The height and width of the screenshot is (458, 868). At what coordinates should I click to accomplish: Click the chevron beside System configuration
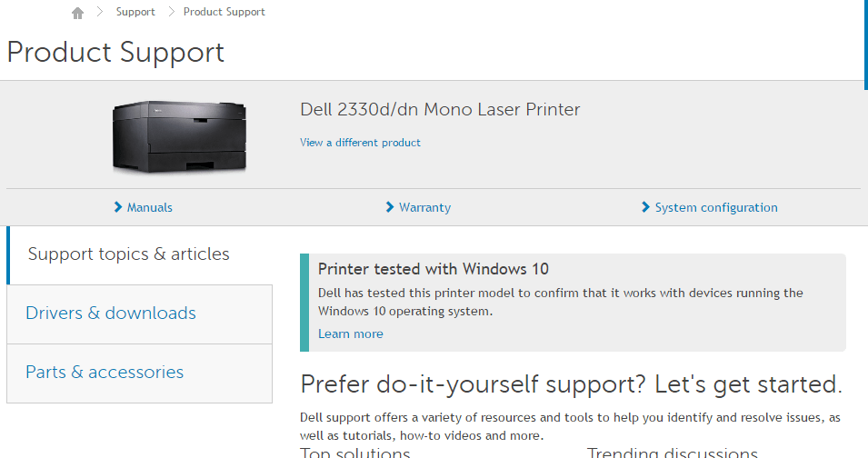[x=646, y=207]
